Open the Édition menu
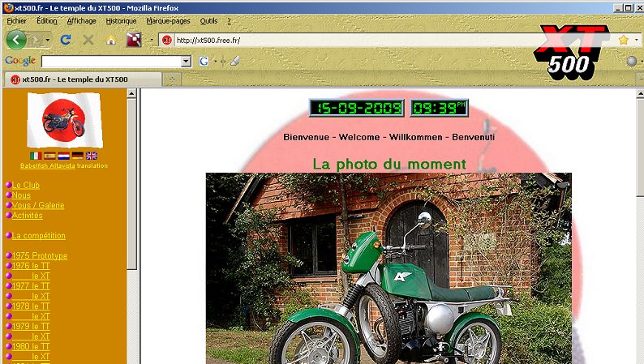 coord(47,21)
